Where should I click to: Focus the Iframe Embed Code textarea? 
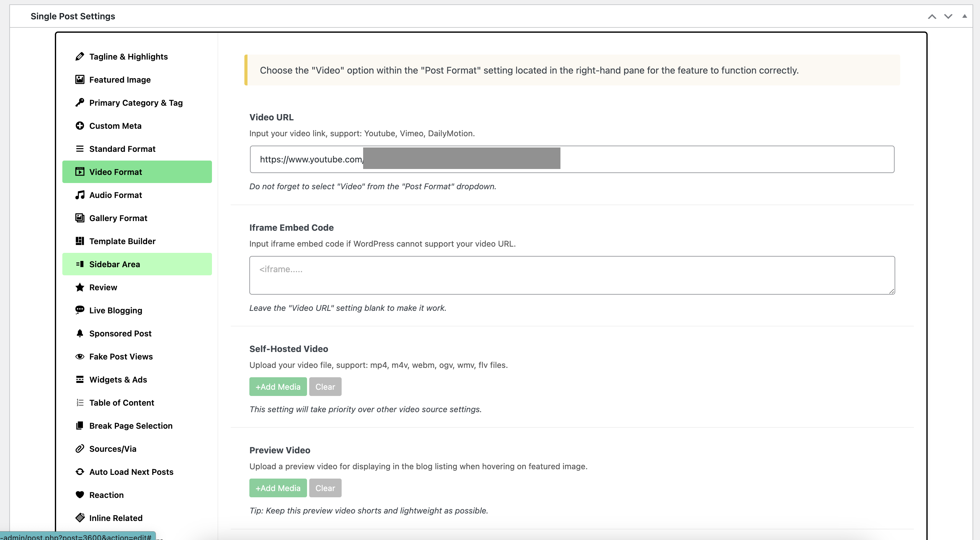(x=572, y=275)
